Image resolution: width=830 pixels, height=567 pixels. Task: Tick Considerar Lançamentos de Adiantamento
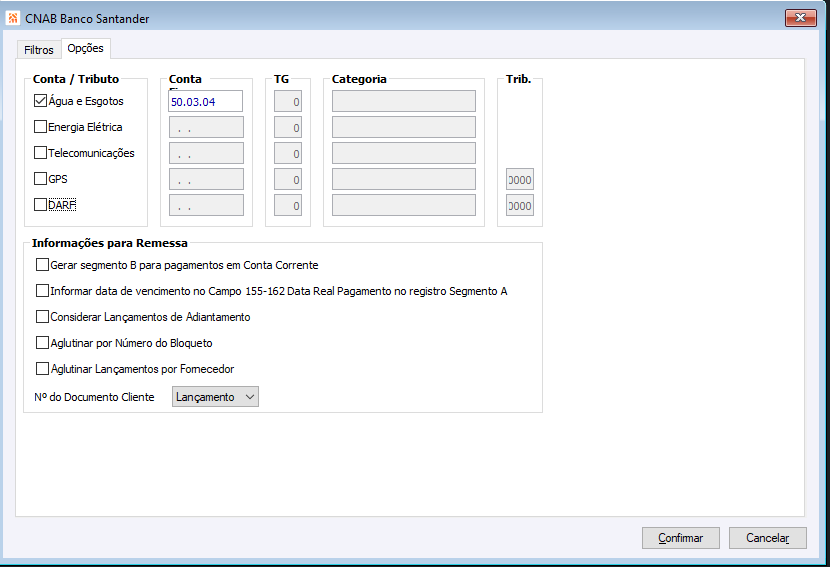click(42, 317)
